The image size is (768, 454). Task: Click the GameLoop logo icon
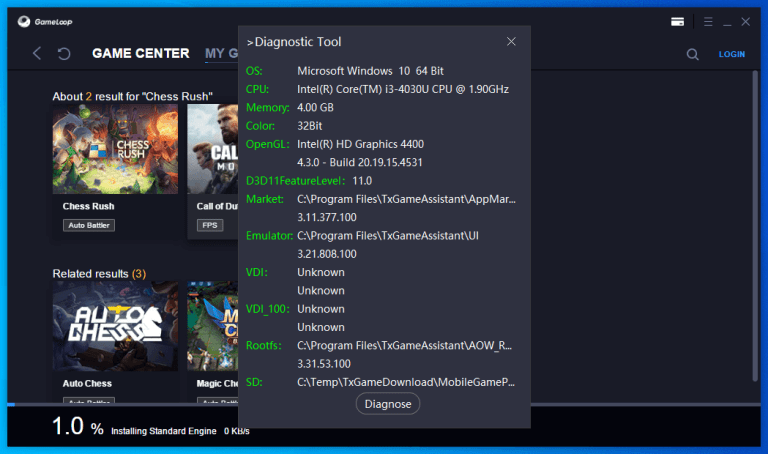point(24,22)
